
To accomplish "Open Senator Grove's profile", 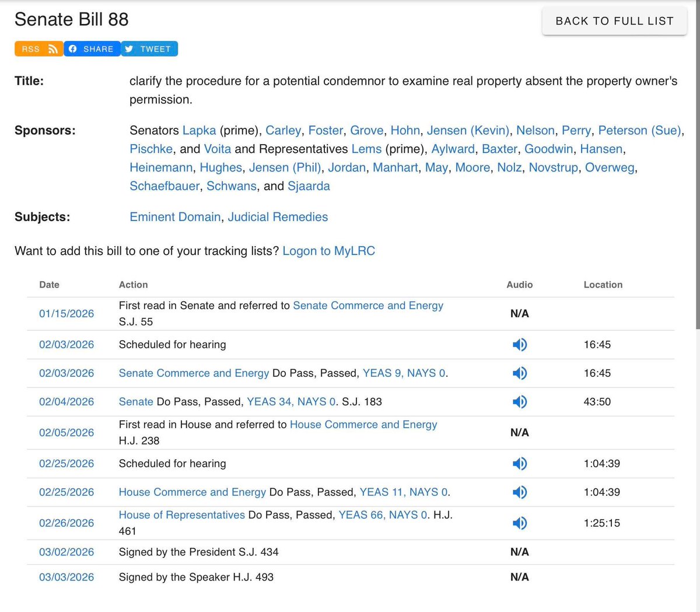I will click(366, 131).
